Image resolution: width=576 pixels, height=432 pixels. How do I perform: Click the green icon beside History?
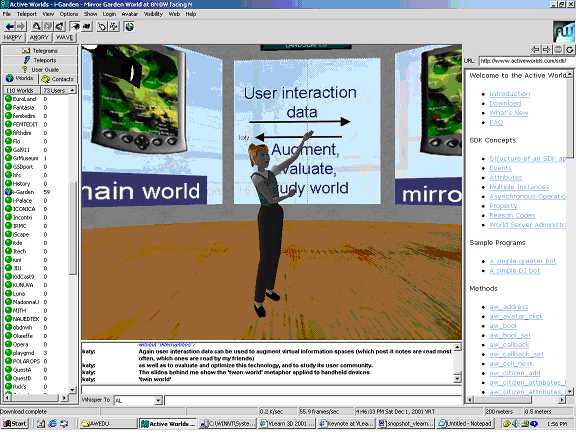click(x=8, y=184)
